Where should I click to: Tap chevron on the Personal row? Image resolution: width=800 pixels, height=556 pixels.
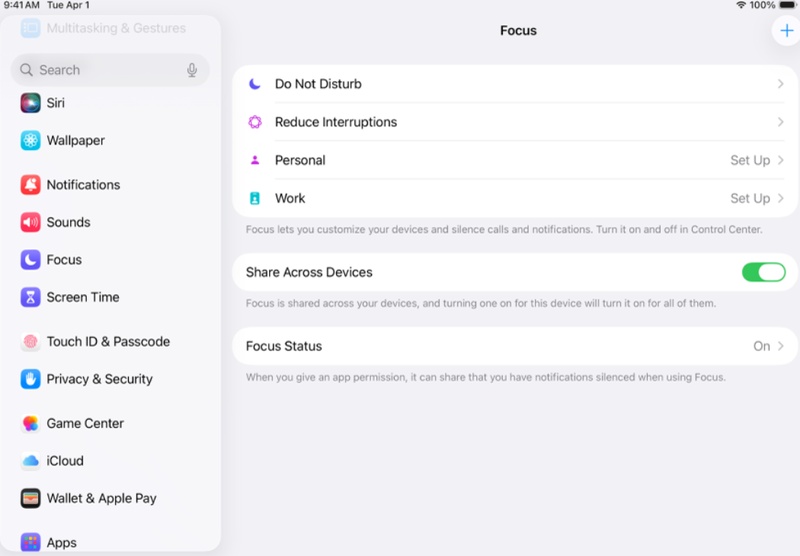(780, 160)
